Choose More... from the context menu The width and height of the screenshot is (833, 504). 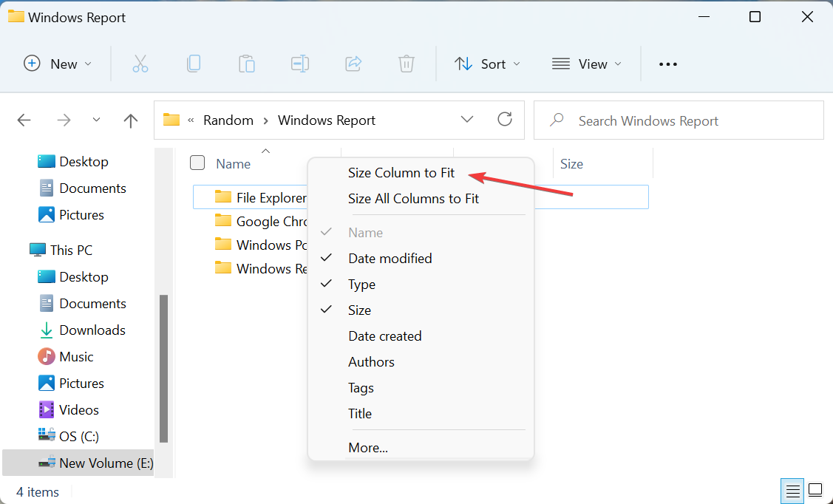coord(367,447)
